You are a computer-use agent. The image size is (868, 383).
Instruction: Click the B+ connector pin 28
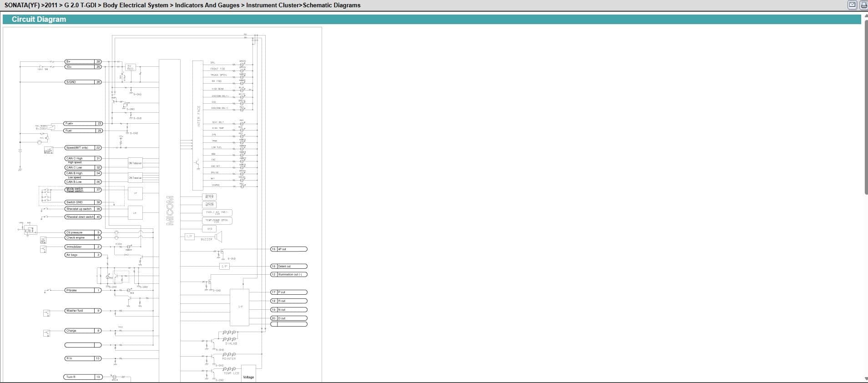click(x=98, y=61)
